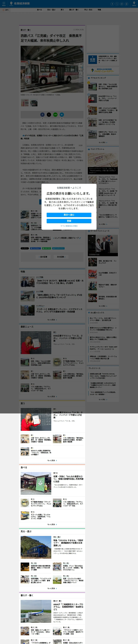Share article via round LINE icon

(55, 115)
